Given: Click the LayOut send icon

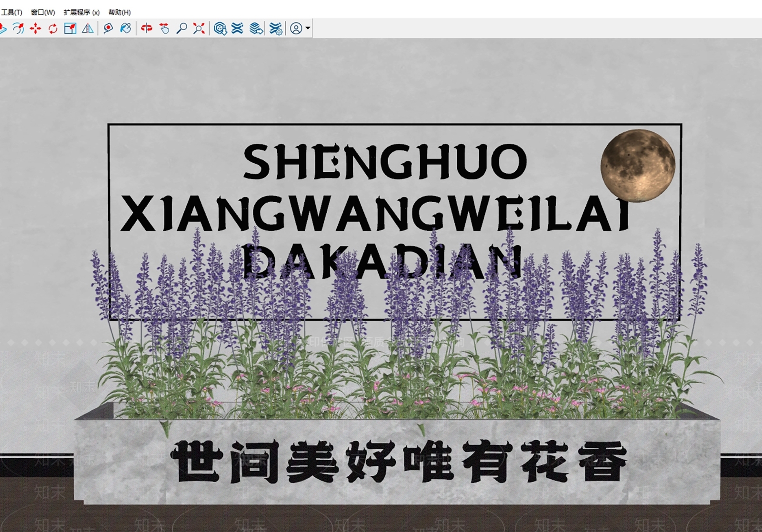Looking at the screenshot, I should click(256, 29).
